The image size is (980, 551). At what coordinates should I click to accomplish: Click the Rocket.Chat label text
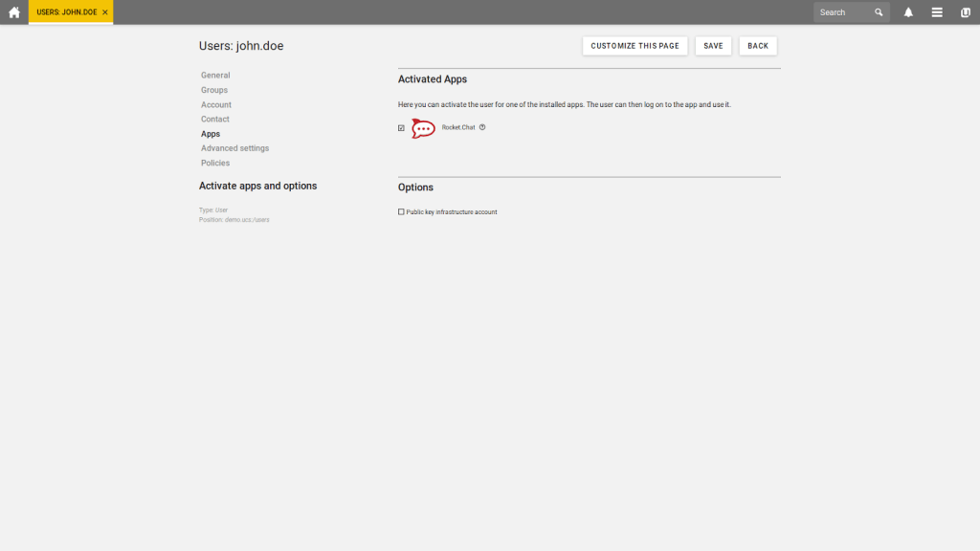458,127
